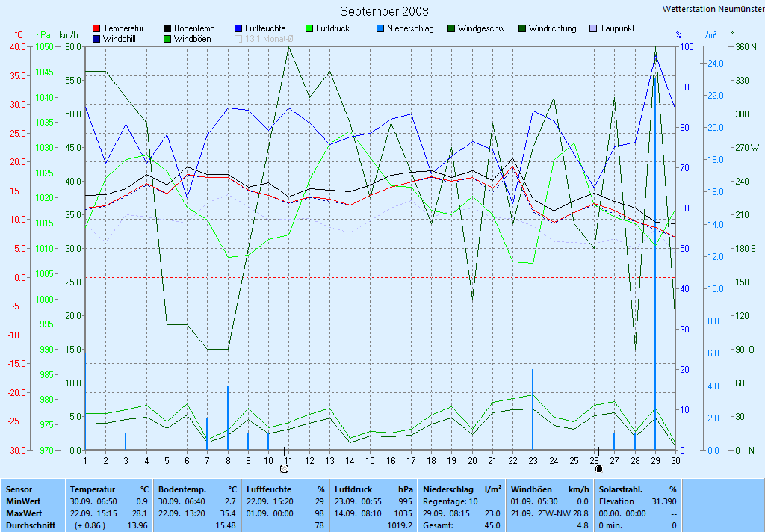This screenshot has height=532, width=765.
Task: Click the Elevation 31.390 entry
Action: pos(638,501)
